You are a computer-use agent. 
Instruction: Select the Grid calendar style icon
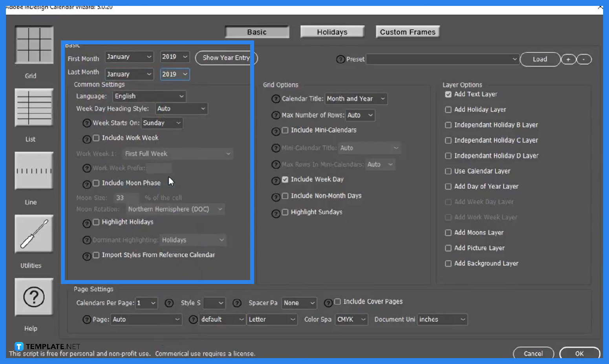[33, 45]
